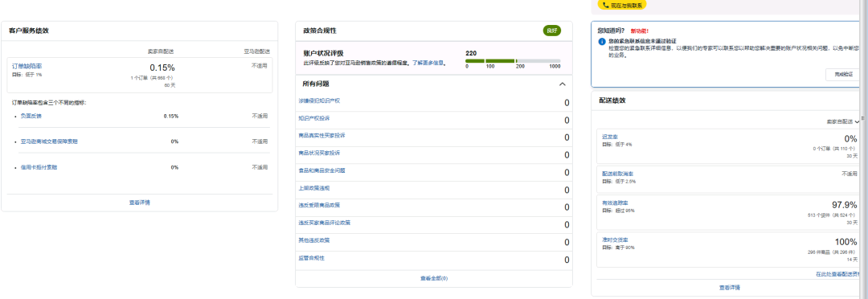Screen dimensions: 868x299
Task: Click the green 良好 status badge
Action: 552,31
